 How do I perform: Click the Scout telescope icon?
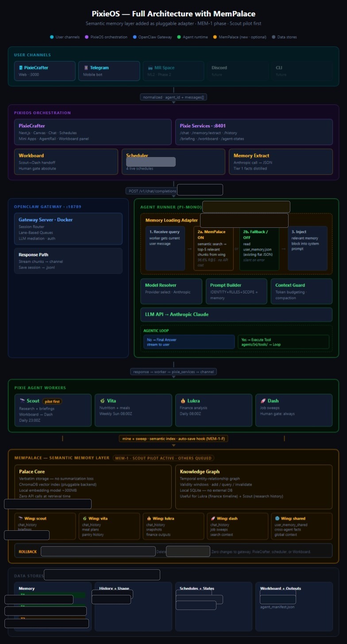point(22,401)
